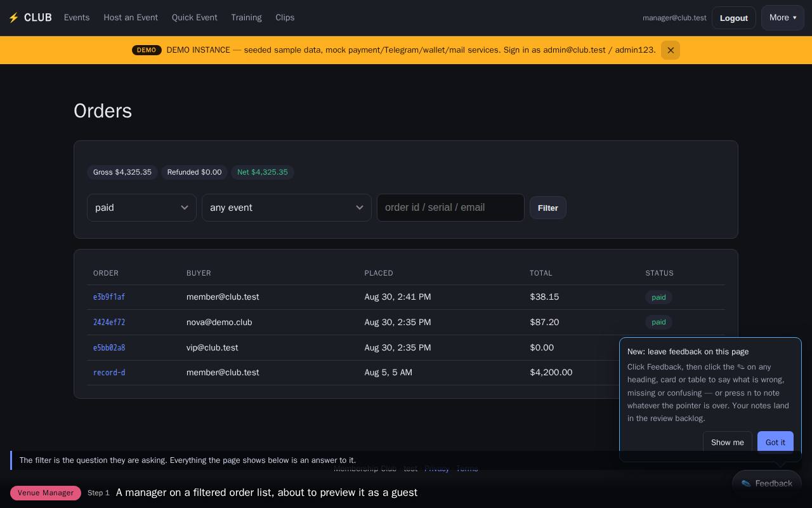Expand the More menu
Image resolution: width=812 pixels, height=508 pixels.
point(783,18)
